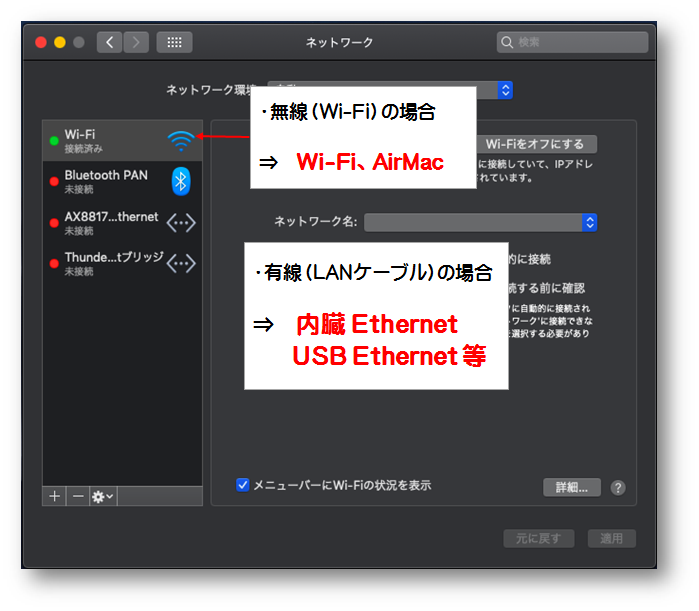Image resolution: width=699 pixels, height=611 pixels.
Task: Click the Thunderbolt bridge icon
Action: (x=181, y=263)
